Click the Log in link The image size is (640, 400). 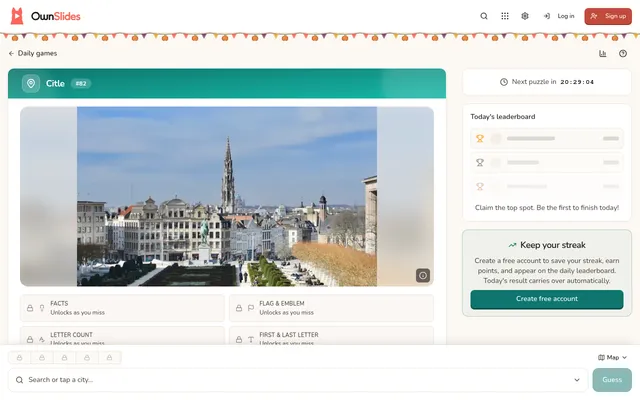559,16
